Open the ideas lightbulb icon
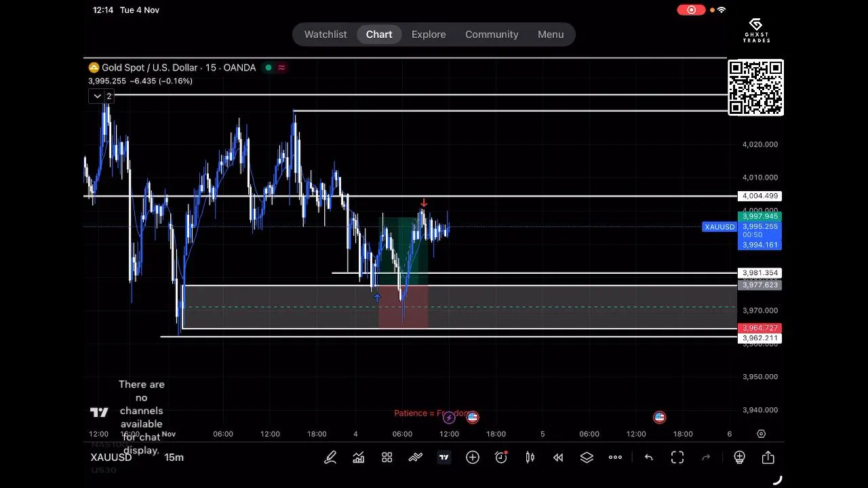The width and height of the screenshot is (868, 488). (x=740, y=457)
